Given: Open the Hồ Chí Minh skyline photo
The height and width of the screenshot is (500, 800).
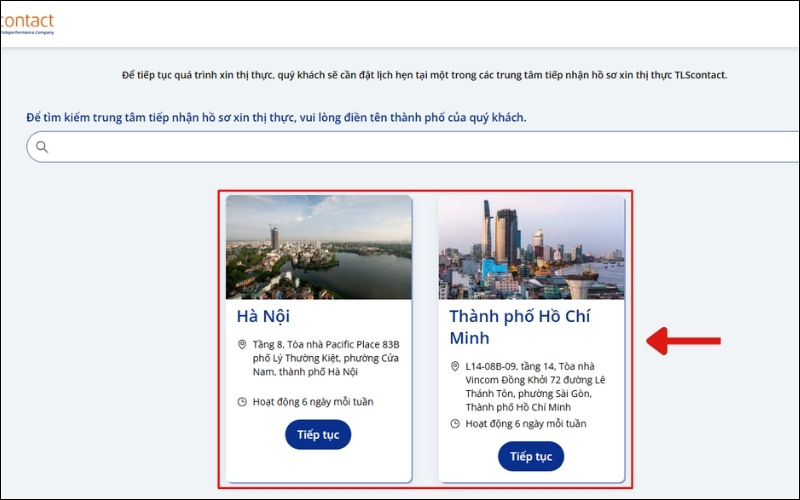Looking at the screenshot, I should coord(531,247).
